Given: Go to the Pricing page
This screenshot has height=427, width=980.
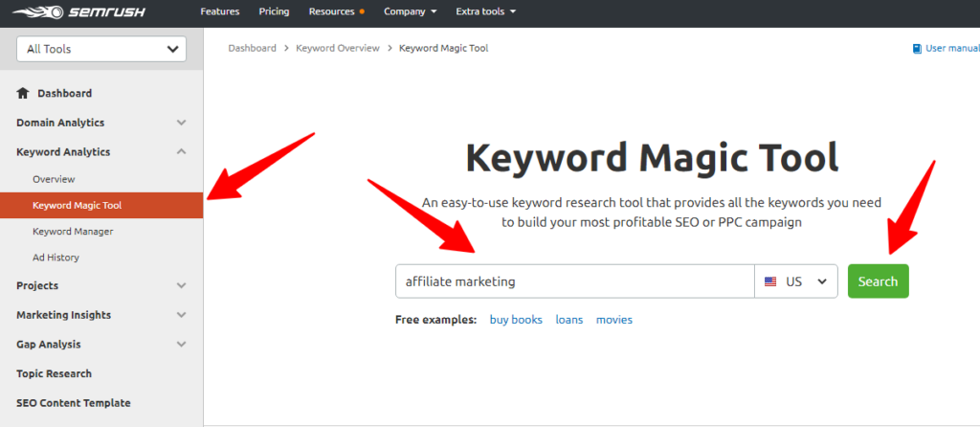Looking at the screenshot, I should tap(274, 11).
